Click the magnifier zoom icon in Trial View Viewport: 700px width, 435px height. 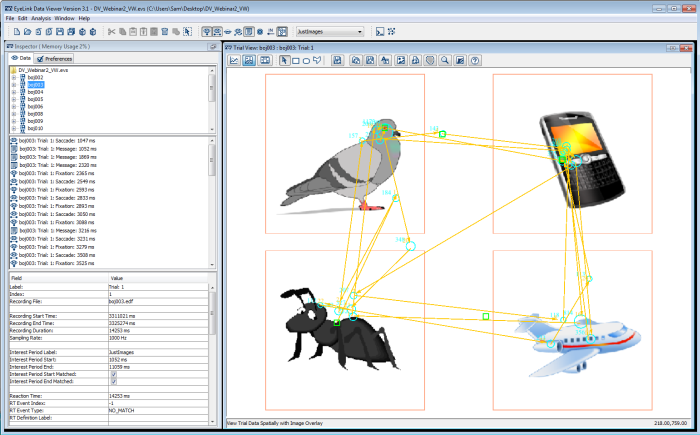(445, 60)
